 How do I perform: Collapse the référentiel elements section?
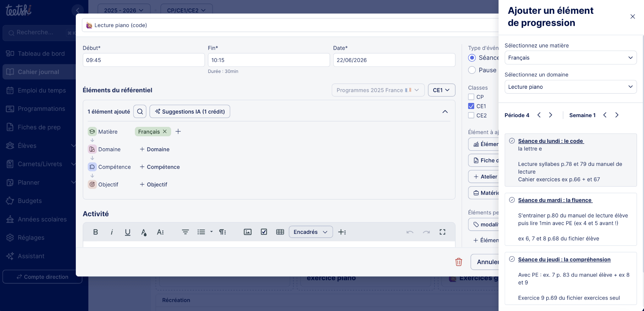pyautogui.click(x=445, y=111)
